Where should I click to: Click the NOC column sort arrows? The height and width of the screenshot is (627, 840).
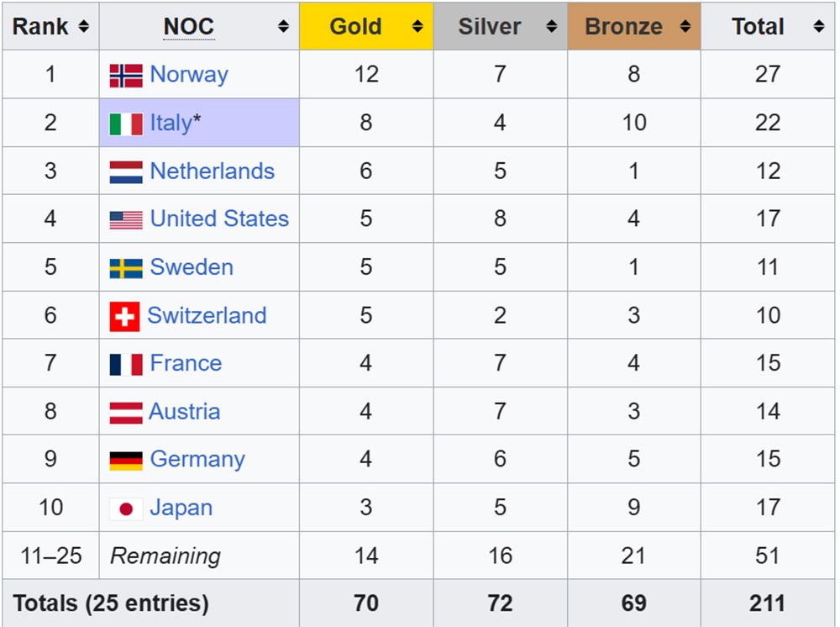coord(284,26)
